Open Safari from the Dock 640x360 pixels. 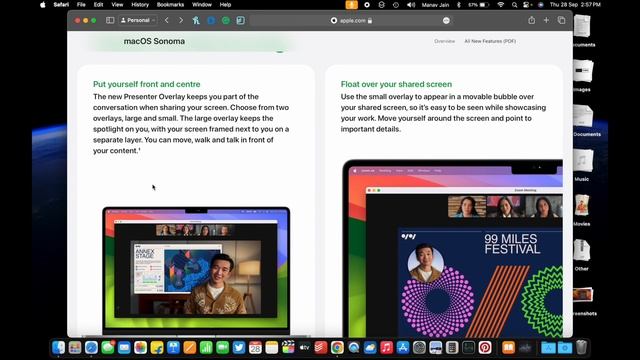click(x=91, y=347)
